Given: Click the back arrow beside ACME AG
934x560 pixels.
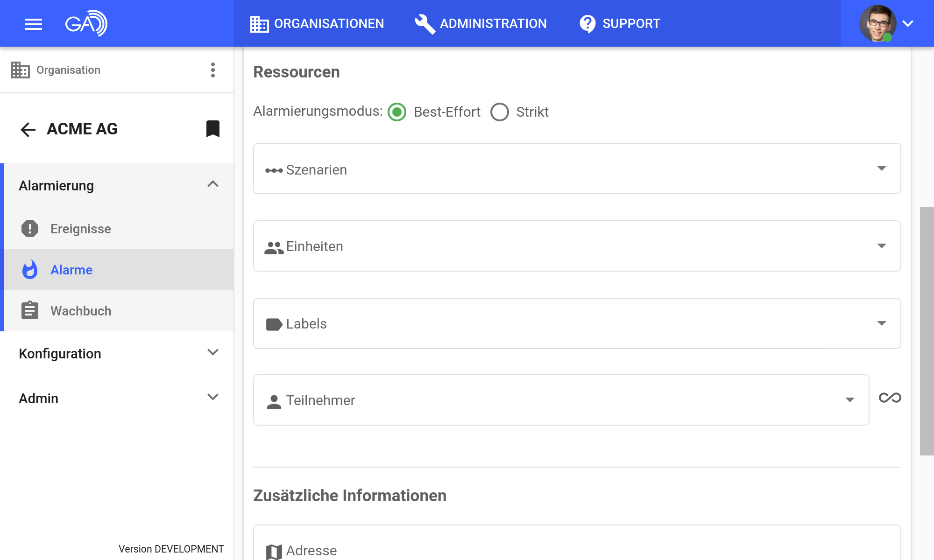Looking at the screenshot, I should pyautogui.click(x=28, y=129).
